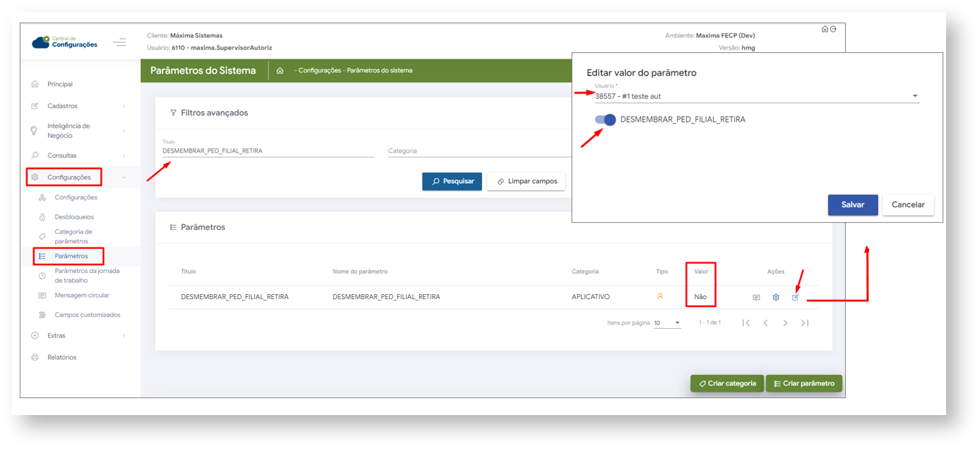This screenshot has height=449, width=980.
Task: Open the Categoria filter field
Action: pos(480,151)
